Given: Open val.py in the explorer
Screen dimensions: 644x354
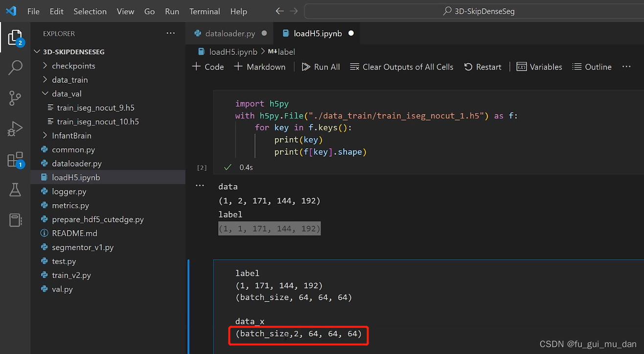Looking at the screenshot, I should (62, 289).
